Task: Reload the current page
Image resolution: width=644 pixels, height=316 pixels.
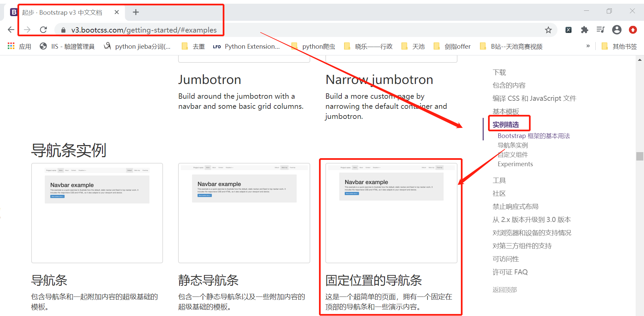Action: pos(43,30)
